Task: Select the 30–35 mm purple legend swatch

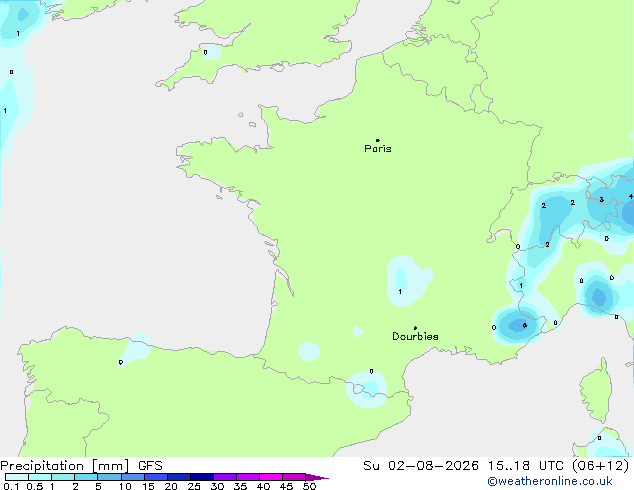Action: (225, 477)
